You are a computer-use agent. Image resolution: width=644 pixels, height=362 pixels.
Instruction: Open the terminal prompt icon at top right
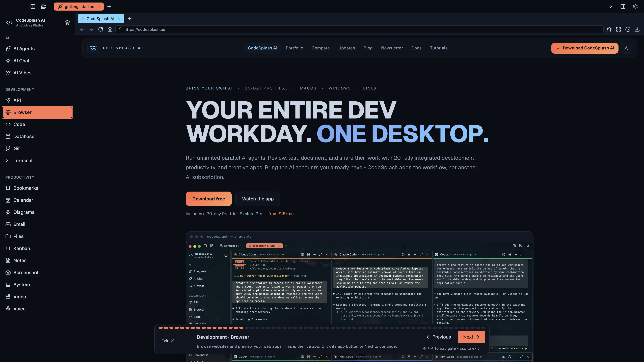pos(612,7)
